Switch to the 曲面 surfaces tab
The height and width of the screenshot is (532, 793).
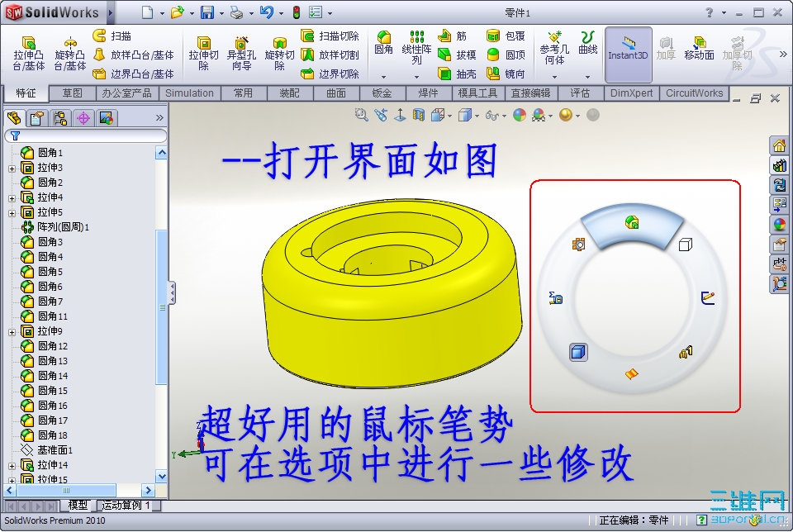pos(336,93)
